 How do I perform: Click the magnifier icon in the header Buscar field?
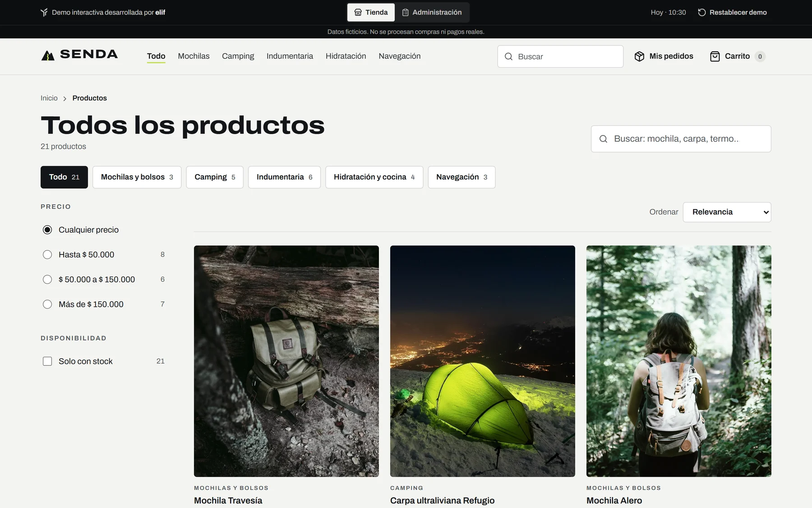coord(508,56)
